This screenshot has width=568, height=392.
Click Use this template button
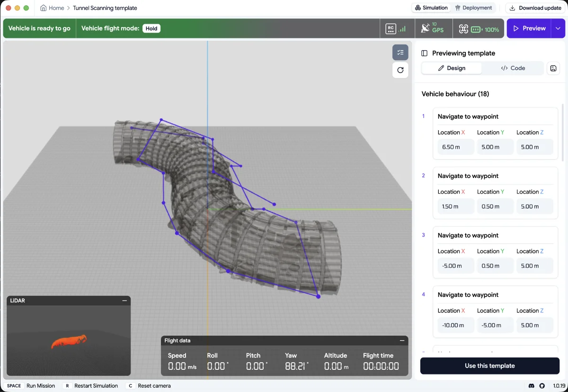[x=490, y=366]
